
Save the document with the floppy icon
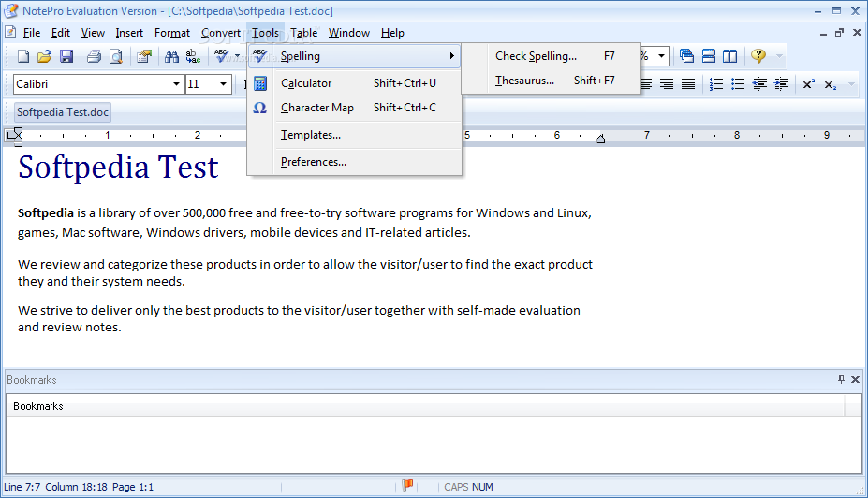coord(66,56)
